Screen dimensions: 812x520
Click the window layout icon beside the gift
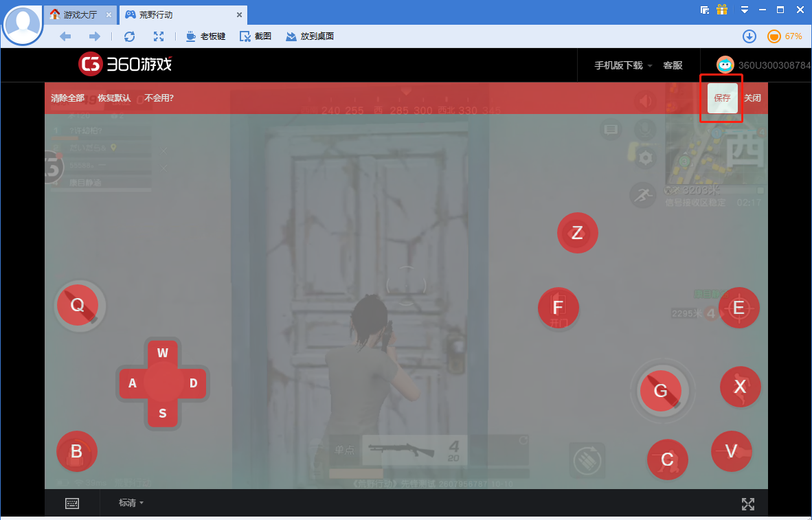coord(704,10)
